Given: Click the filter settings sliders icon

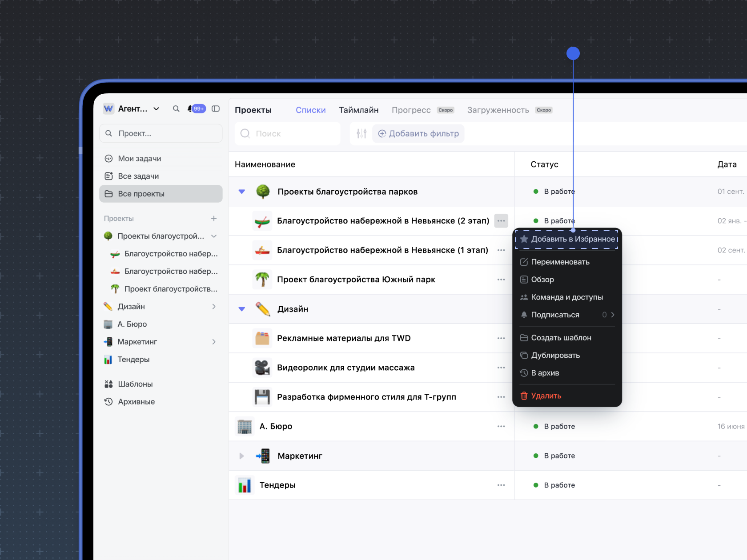Looking at the screenshot, I should pyautogui.click(x=361, y=134).
